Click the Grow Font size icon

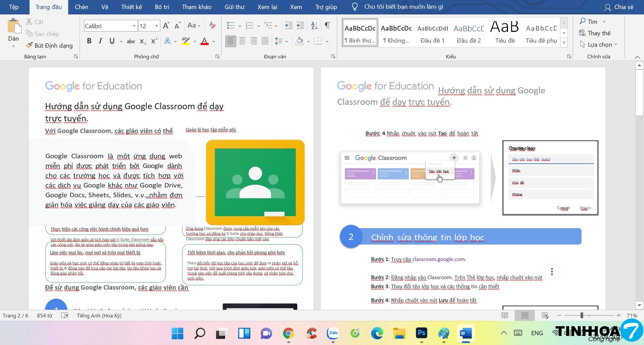[166, 26]
